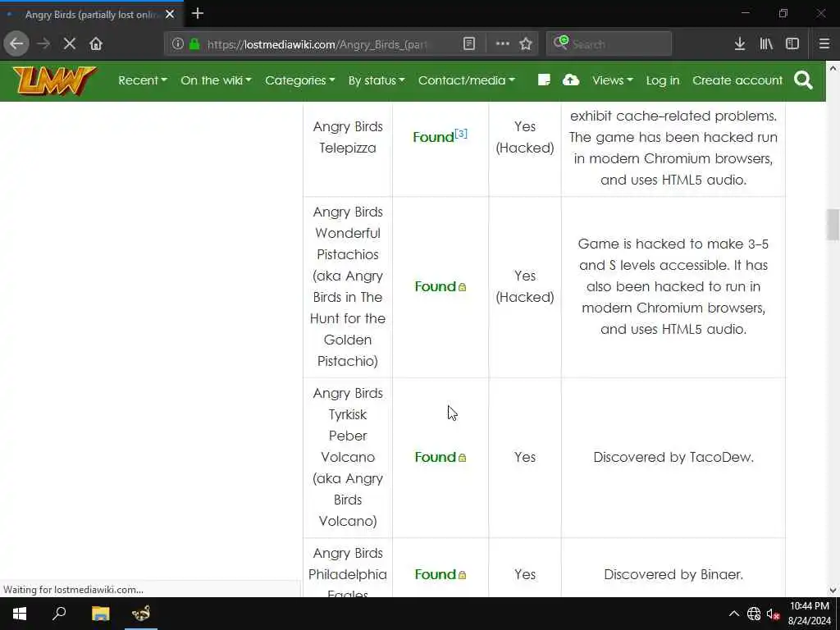Viewport: 840px width, 630px height.
Task: Stop loading the page
Action: point(70,44)
